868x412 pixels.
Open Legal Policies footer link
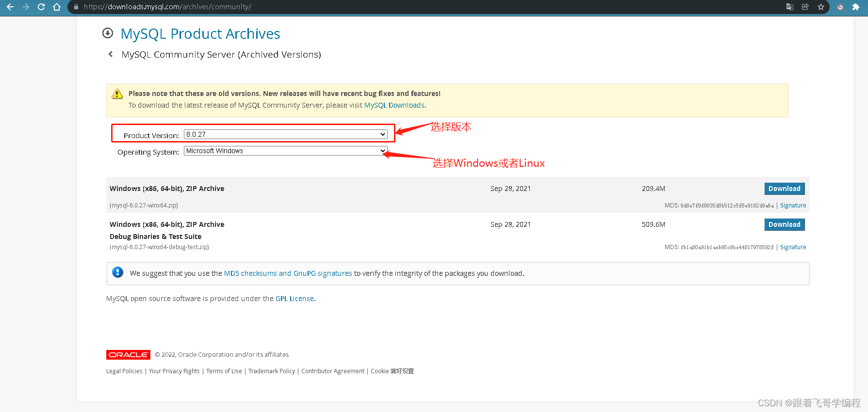(124, 371)
